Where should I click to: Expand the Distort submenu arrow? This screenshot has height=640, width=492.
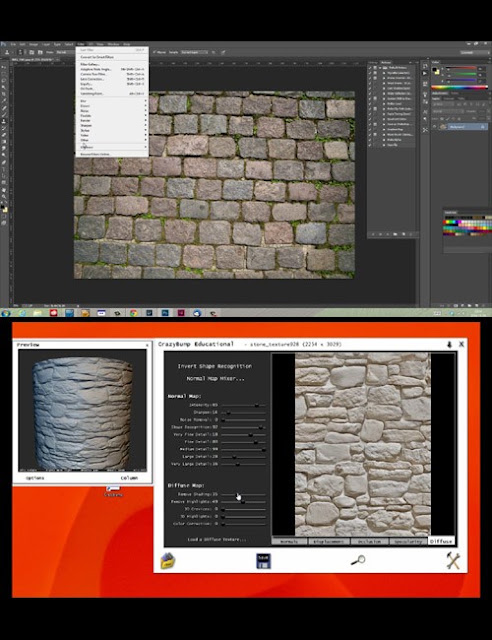(145, 105)
